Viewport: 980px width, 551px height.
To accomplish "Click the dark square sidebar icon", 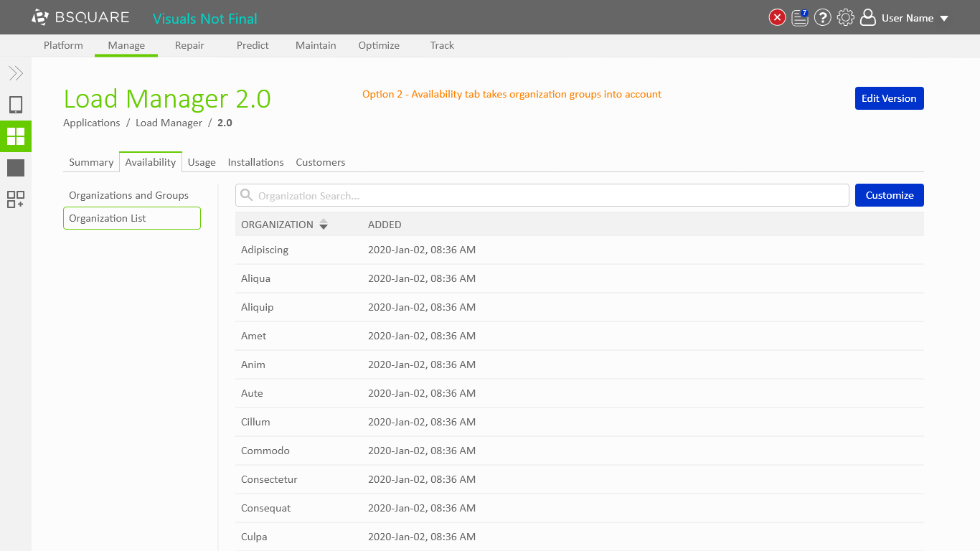I will (x=16, y=168).
